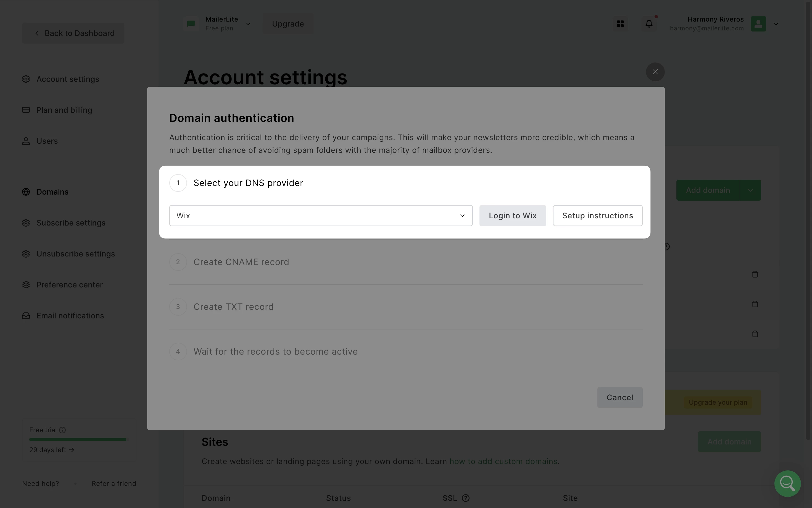Click the SSL help question icon
This screenshot has height=508, width=812.
[x=465, y=498]
